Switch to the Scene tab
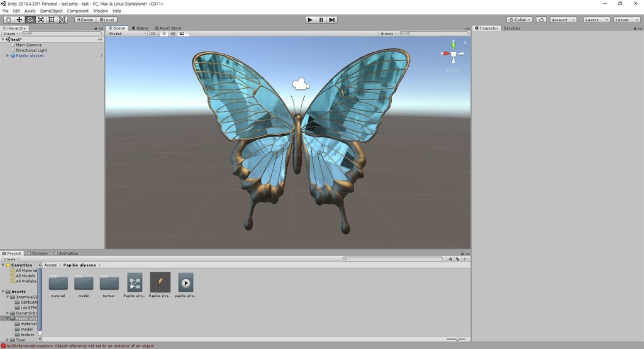Image resolution: width=644 pixels, height=349 pixels. (x=117, y=28)
